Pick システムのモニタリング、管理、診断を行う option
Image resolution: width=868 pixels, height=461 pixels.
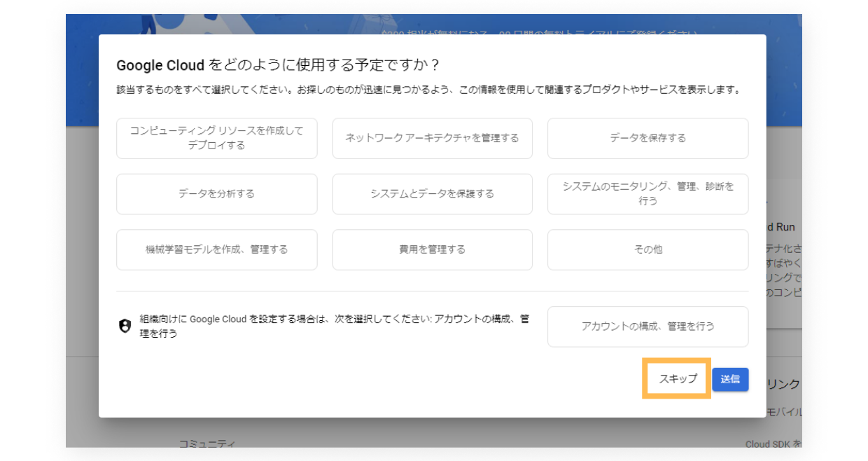pyautogui.click(x=647, y=194)
